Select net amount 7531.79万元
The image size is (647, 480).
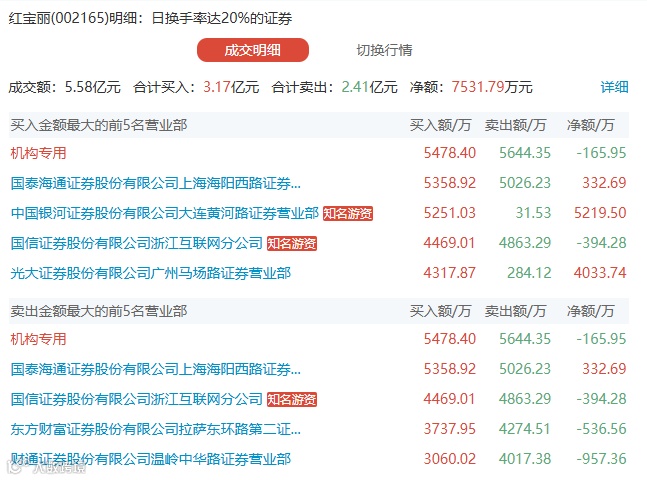[492, 87]
